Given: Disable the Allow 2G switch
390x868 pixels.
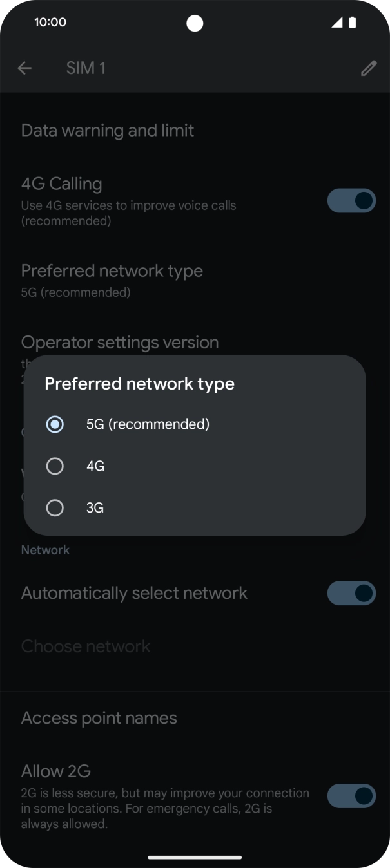Looking at the screenshot, I should [x=351, y=796].
